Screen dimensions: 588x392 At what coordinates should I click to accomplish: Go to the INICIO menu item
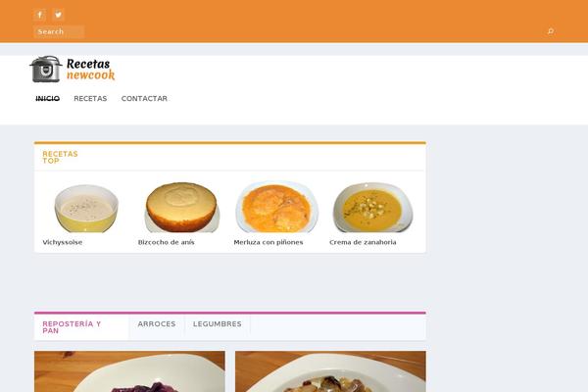tap(48, 99)
